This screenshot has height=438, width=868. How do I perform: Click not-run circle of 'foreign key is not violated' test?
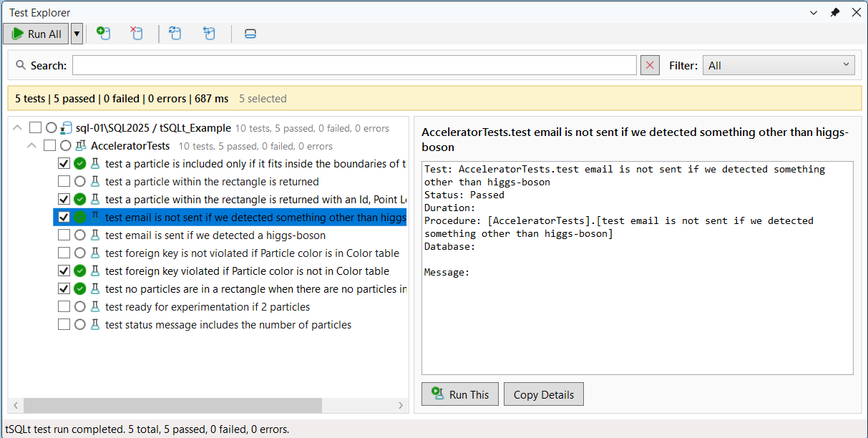click(79, 253)
